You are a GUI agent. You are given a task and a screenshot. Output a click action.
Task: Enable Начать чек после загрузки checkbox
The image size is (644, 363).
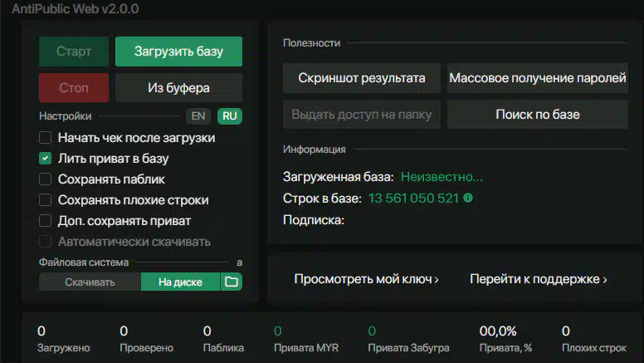[45, 137]
